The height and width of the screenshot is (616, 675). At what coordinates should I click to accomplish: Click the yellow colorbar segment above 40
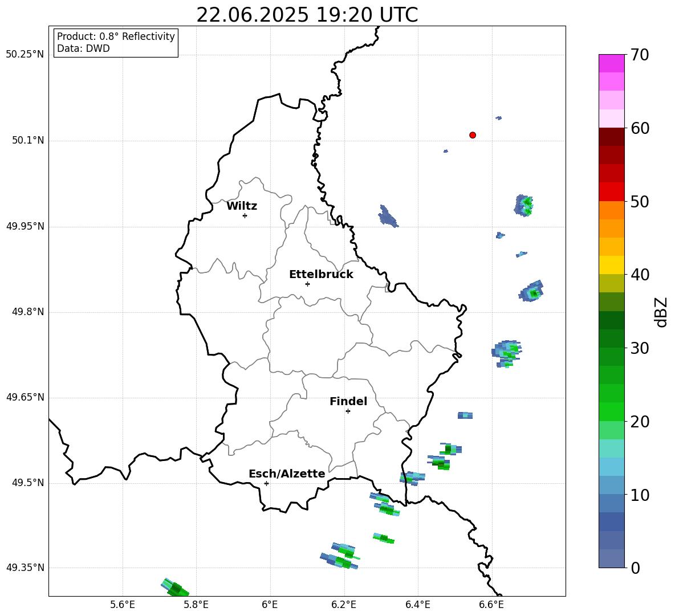612,265
